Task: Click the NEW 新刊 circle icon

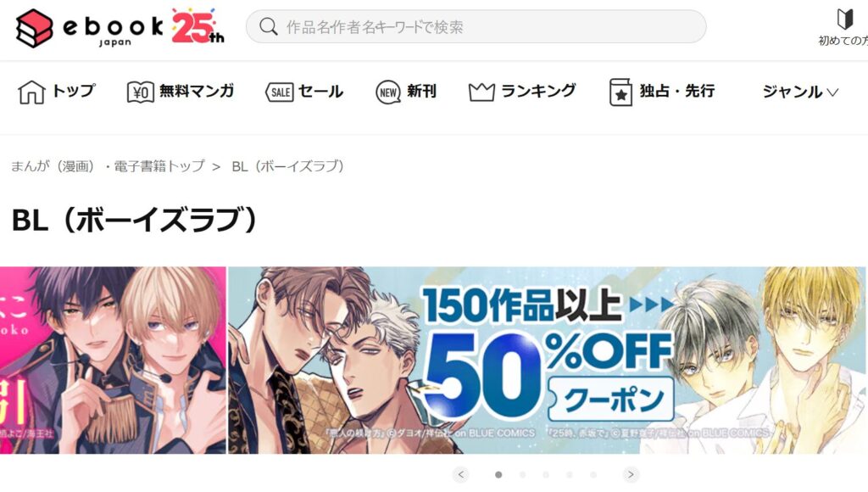Action: coord(388,92)
